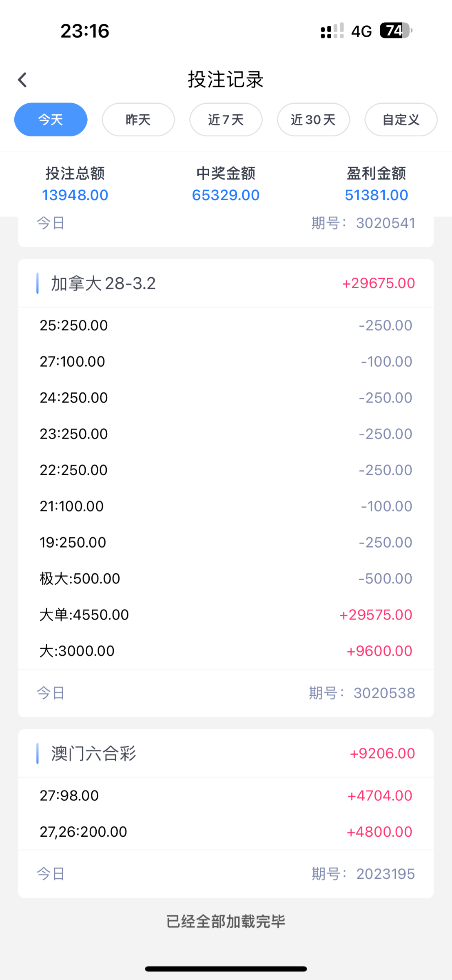Tap the cellular signal bars icon
Image resolution: width=452 pixels, height=980 pixels.
point(332,31)
